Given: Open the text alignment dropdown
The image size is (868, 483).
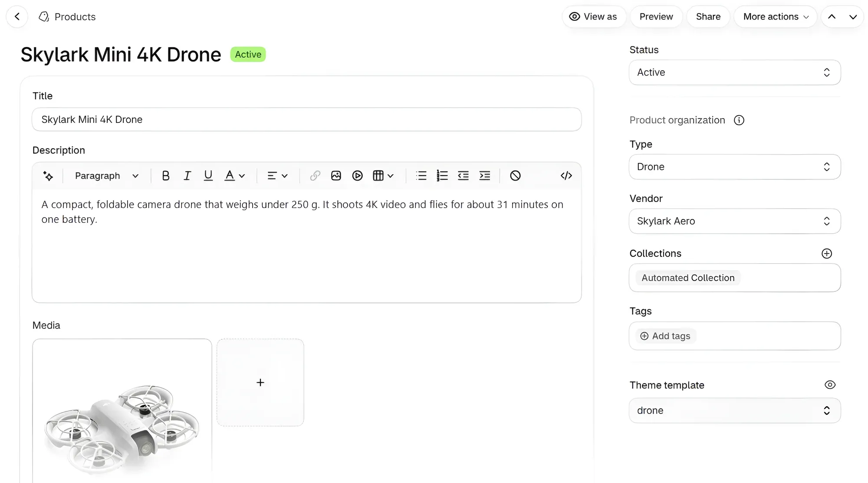Looking at the screenshot, I should [277, 176].
